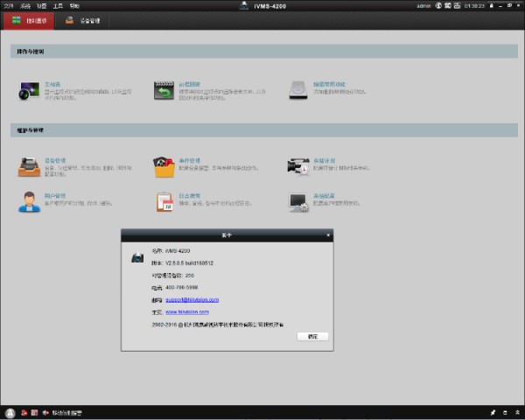Click the Event Management folder icon
Screen dimensions: 525x420
(x=164, y=167)
